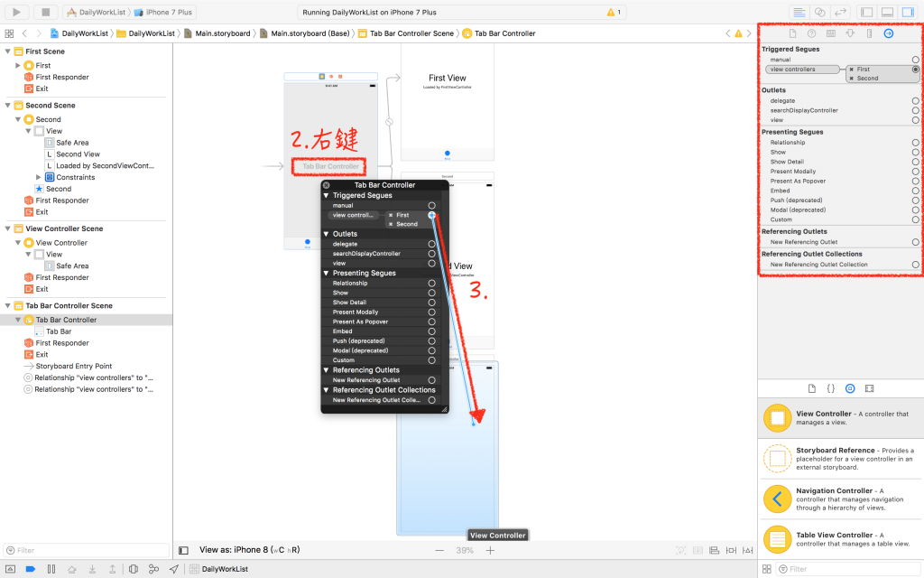The width and height of the screenshot is (924, 578).
Task: Collapse the View Controller Scene group
Action: (7, 228)
